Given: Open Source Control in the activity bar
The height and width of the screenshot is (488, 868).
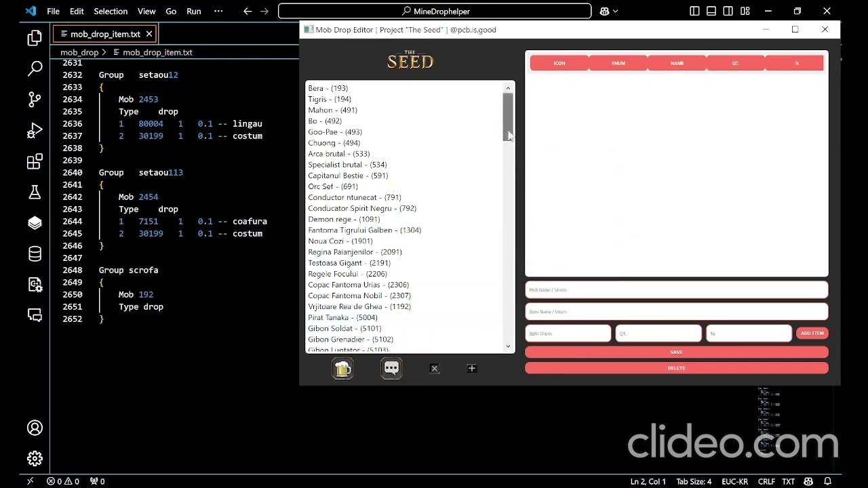Looking at the screenshot, I should tap(35, 100).
